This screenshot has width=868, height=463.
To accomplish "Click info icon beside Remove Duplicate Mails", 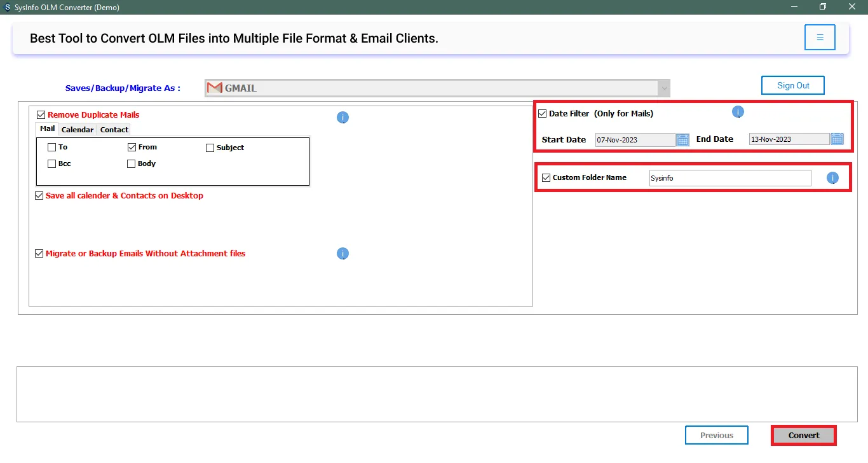I will tap(342, 118).
